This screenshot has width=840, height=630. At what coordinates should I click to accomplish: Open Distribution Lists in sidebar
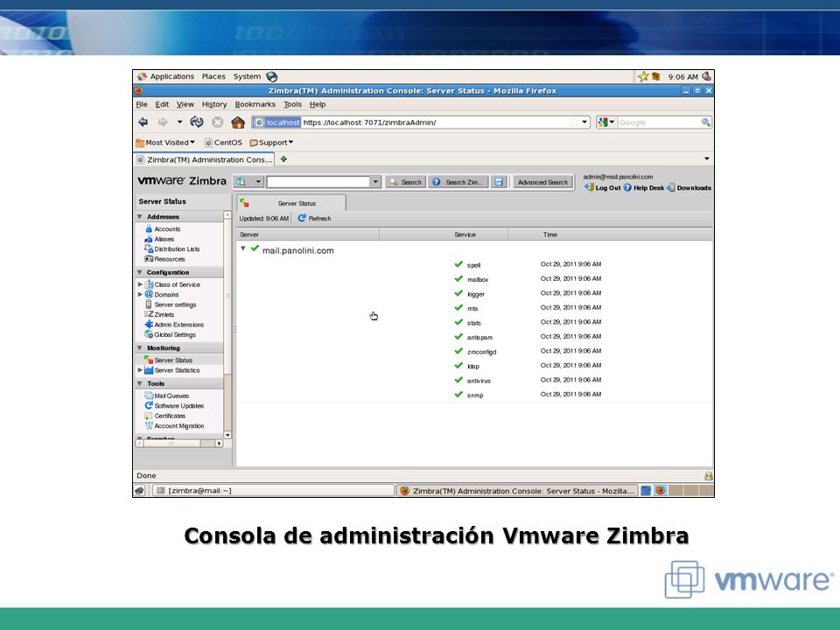177,249
